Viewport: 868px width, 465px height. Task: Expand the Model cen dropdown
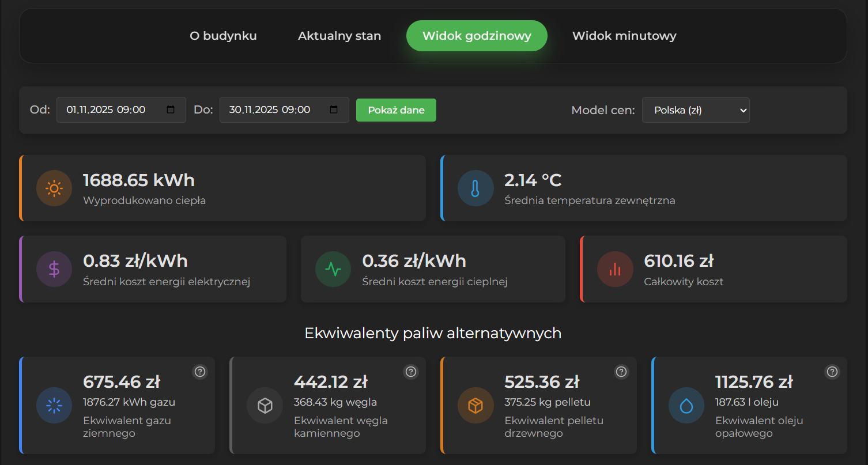tap(696, 110)
